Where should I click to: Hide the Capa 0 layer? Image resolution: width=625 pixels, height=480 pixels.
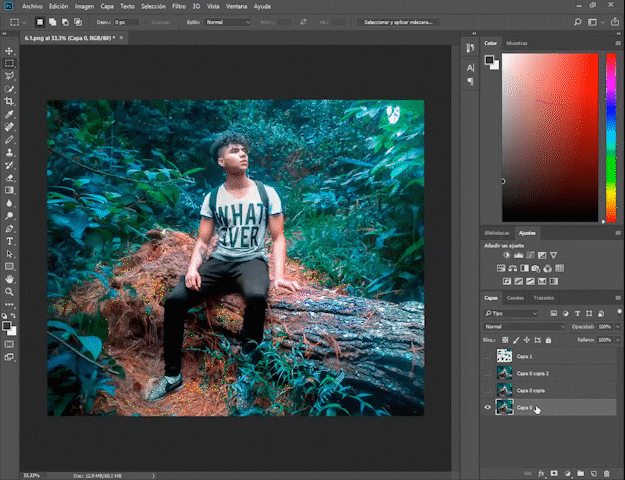click(488, 407)
